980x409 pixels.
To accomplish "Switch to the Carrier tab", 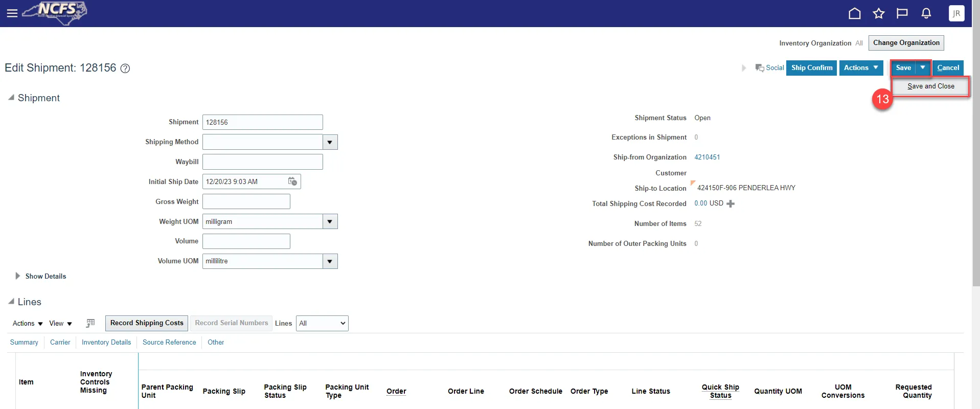I will point(60,343).
